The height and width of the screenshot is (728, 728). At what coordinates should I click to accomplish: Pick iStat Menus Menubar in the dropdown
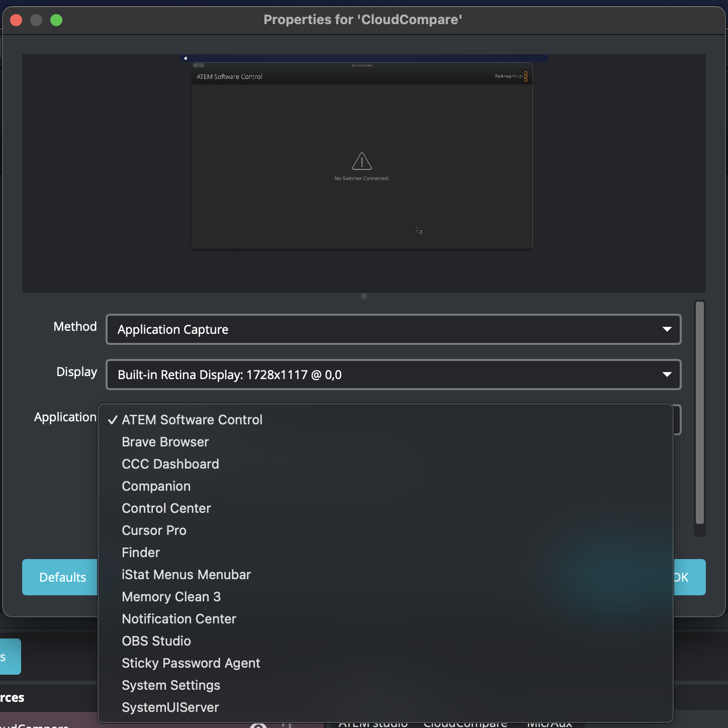pos(186,574)
